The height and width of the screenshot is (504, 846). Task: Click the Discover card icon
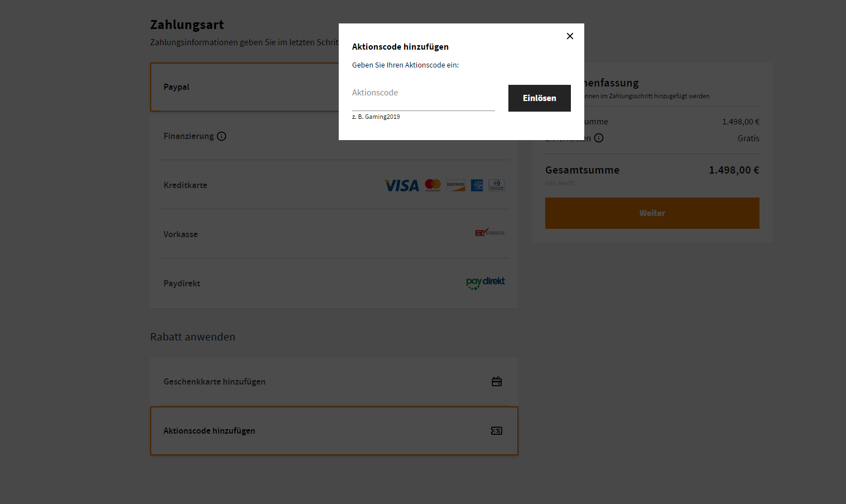pos(456,185)
